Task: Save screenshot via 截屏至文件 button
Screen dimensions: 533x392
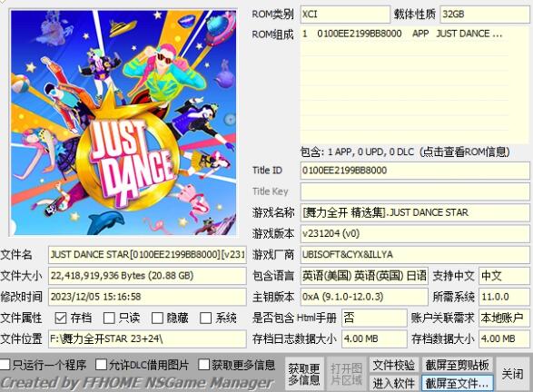Action: 458,383
